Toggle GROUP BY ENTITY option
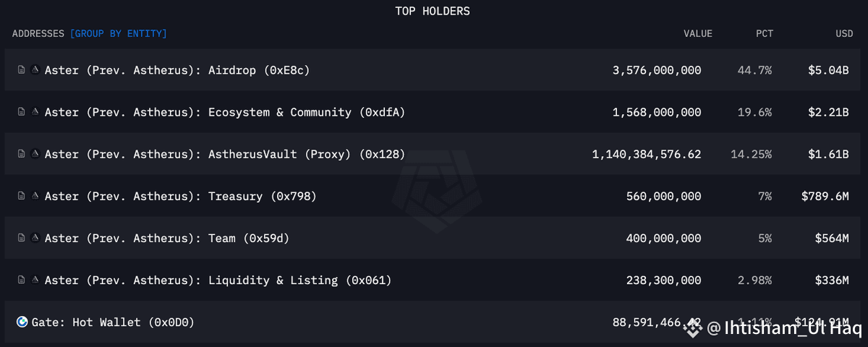The width and height of the screenshot is (868, 347). tap(119, 33)
